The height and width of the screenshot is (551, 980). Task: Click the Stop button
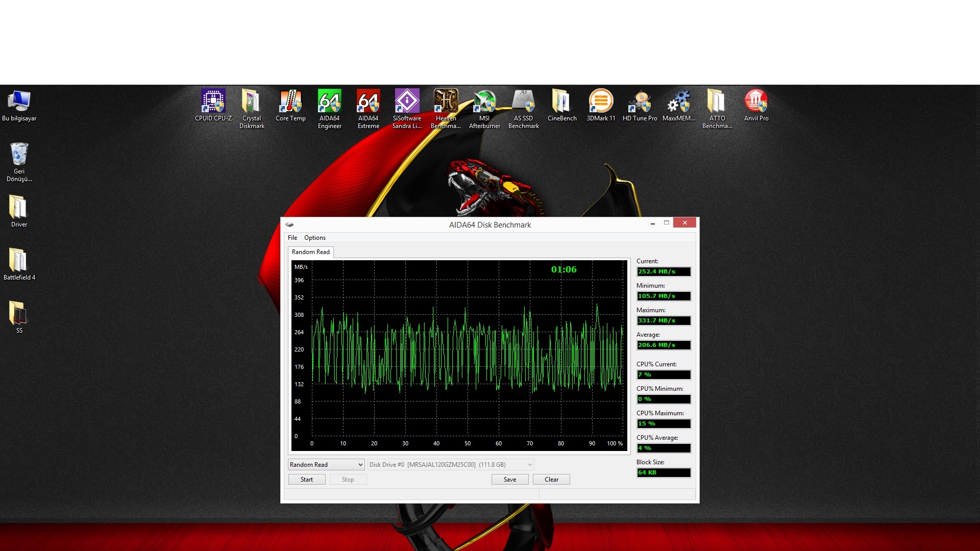pyautogui.click(x=348, y=480)
